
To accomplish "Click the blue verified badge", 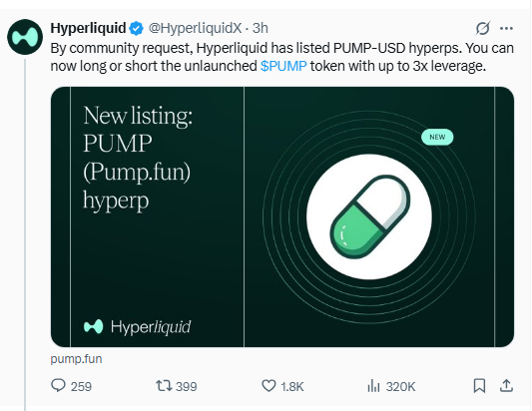I will [x=137, y=28].
